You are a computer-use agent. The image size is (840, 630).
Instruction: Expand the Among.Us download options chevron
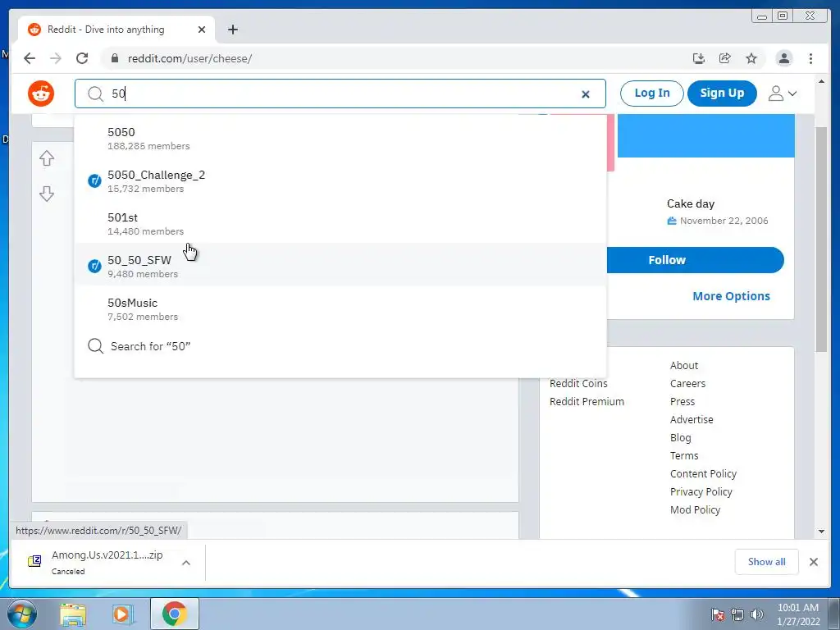186,563
